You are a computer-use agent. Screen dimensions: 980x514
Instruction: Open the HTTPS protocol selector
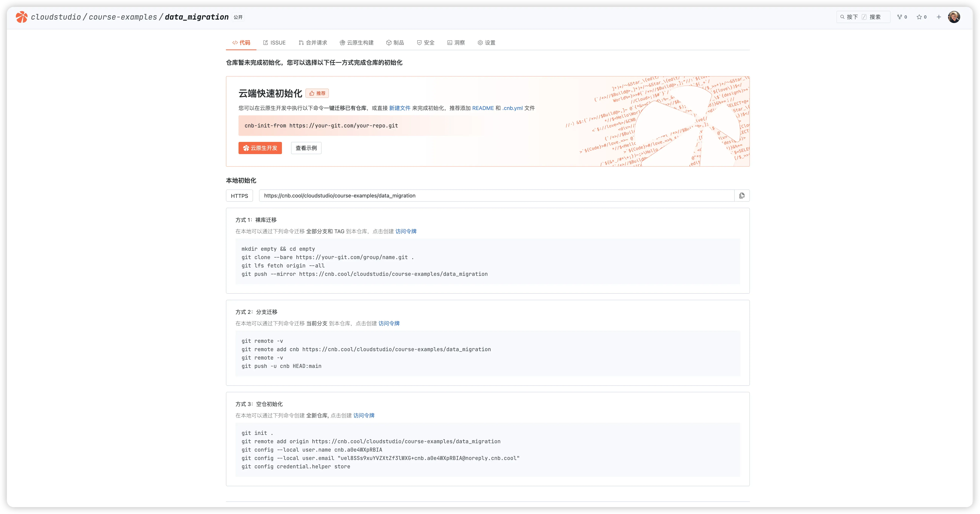coord(239,196)
